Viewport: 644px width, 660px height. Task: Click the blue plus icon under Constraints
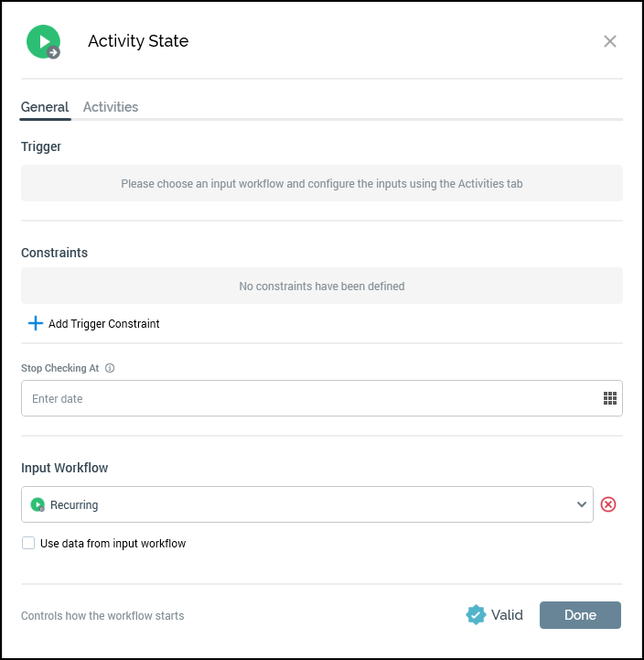pyautogui.click(x=36, y=323)
